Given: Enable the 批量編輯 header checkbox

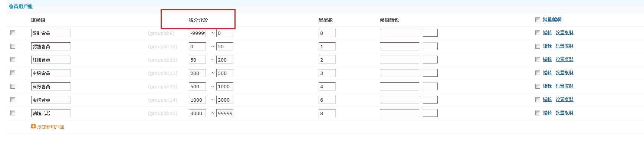Looking at the screenshot, I should point(538,20).
